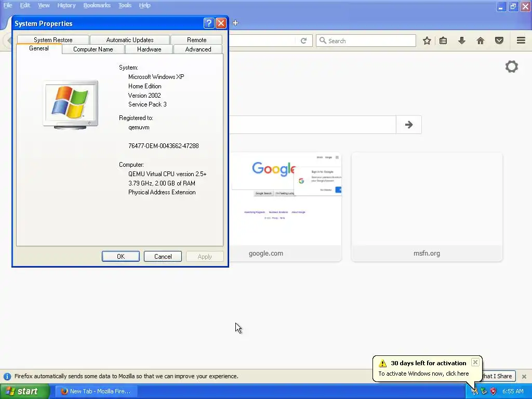The image size is (532, 399).
Task: Select the General tab
Action: 39,48
